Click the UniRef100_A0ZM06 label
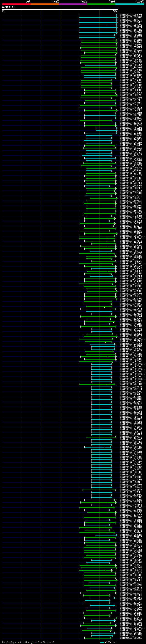The width and height of the screenshot is (146, 644). pos(131,45)
